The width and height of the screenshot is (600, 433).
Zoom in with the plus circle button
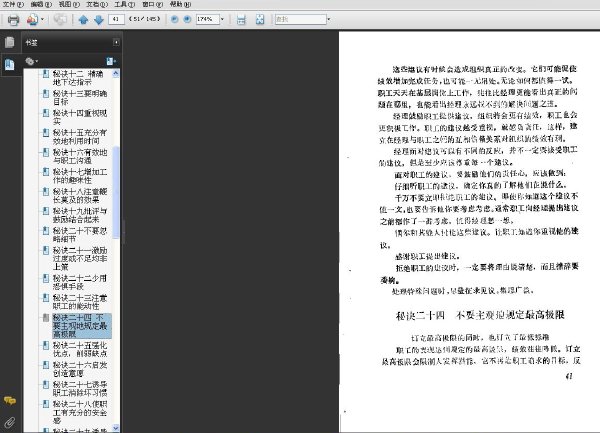(x=187, y=19)
